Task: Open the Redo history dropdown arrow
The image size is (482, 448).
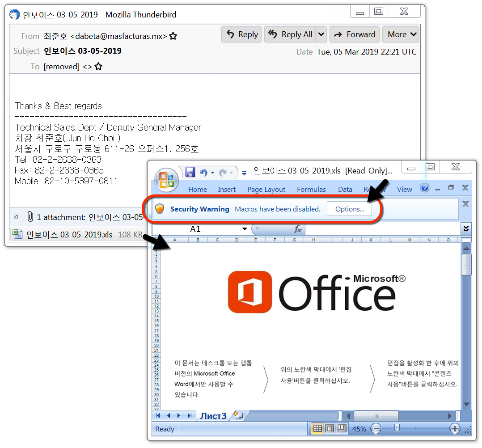Action: pos(232,173)
